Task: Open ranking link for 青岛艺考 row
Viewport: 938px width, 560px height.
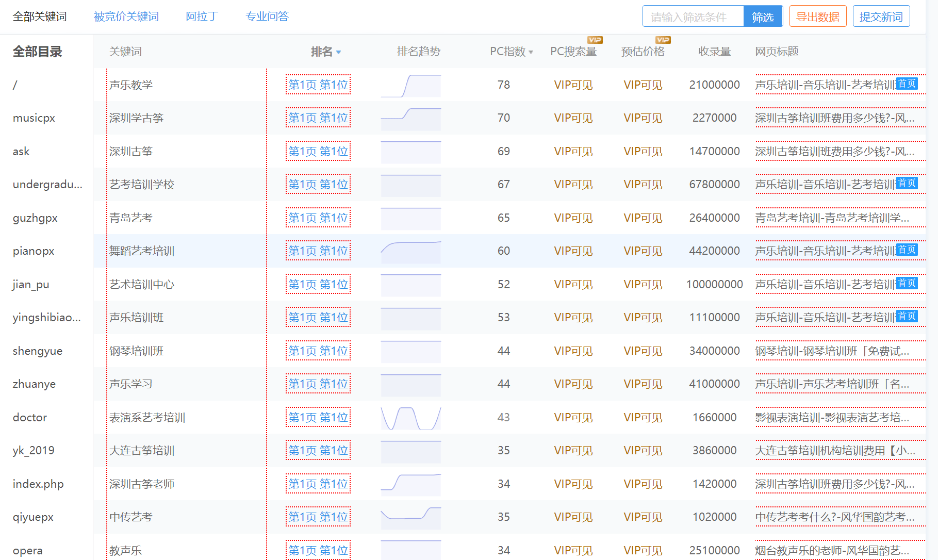Action: [x=318, y=218]
